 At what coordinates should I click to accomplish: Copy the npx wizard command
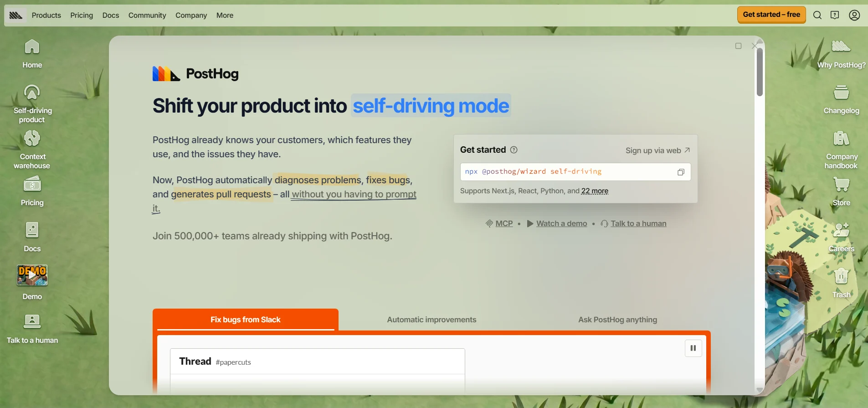coord(681,172)
